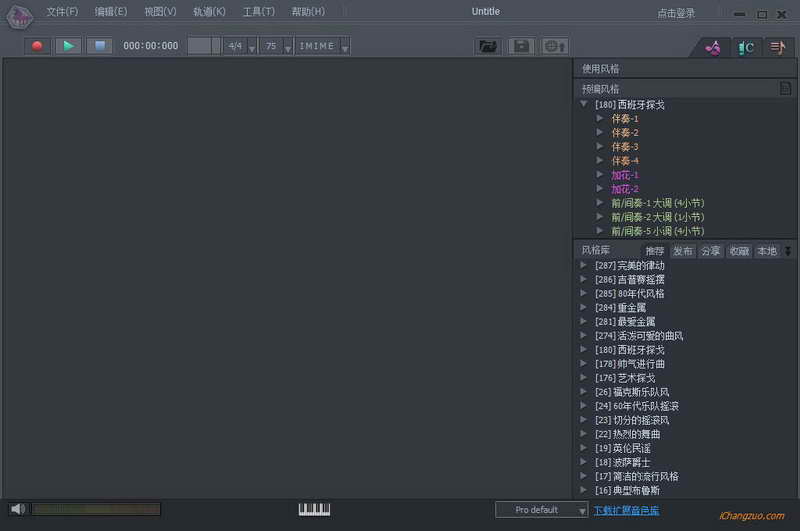Click the application logo icon

tap(20, 17)
